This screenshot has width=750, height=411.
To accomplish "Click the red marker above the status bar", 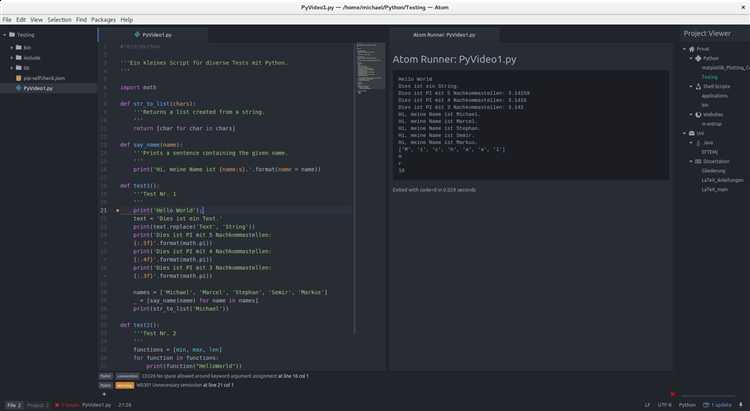I will pyautogui.click(x=673, y=394).
